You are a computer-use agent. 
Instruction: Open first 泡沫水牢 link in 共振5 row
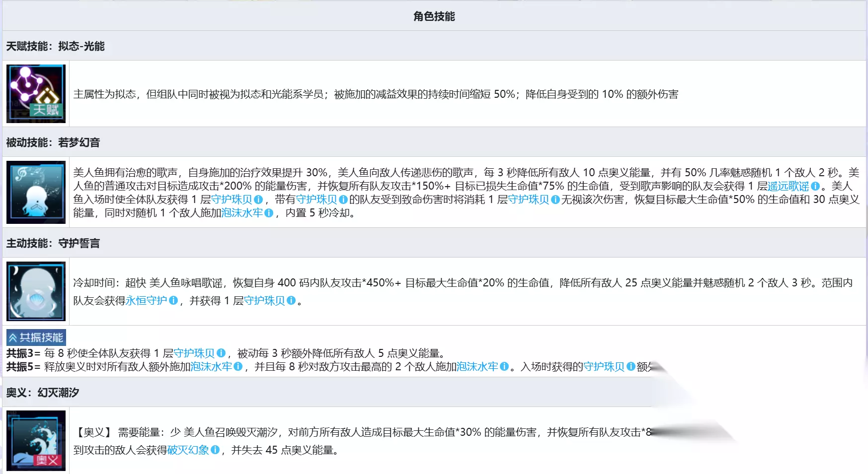coord(212,366)
